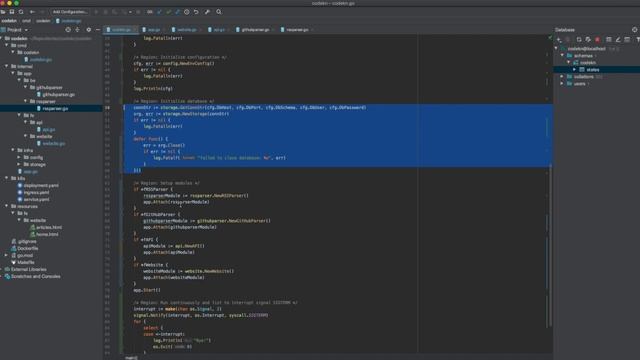Click the Save All toolbar icon

(x=12, y=12)
